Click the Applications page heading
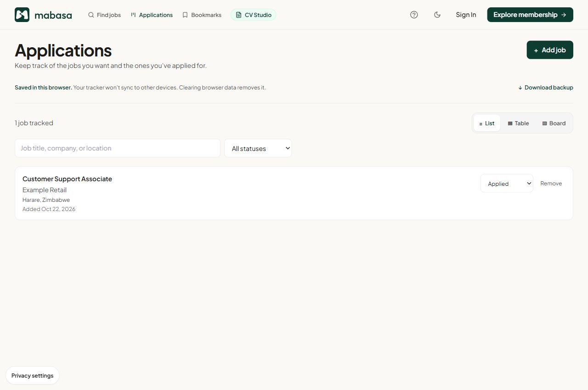Viewport: 588px width, 390px height. [x=63, y=50]
